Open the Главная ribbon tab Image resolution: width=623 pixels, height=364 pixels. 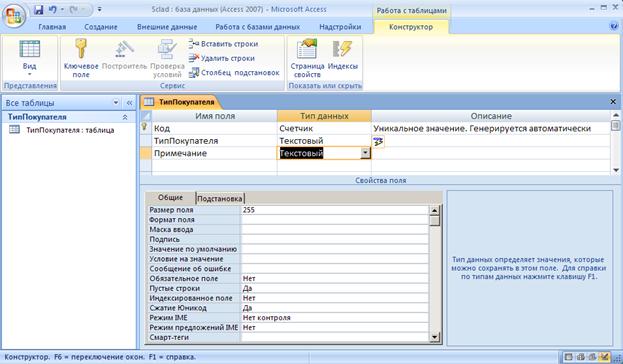pos(52,27)
